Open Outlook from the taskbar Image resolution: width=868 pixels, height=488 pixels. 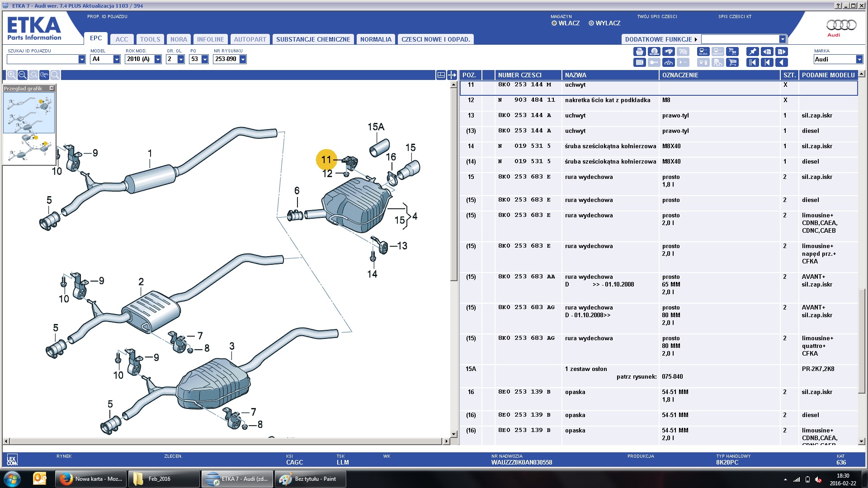pos(40,479)
